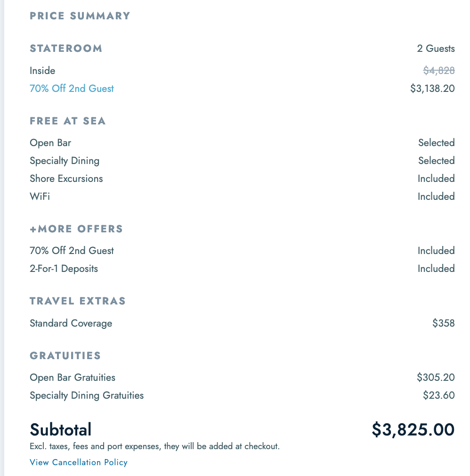The width and height of the screenshot is (470, 476).
Task: Click the $305.20 gratuities amount
Action: coord(436,378)
